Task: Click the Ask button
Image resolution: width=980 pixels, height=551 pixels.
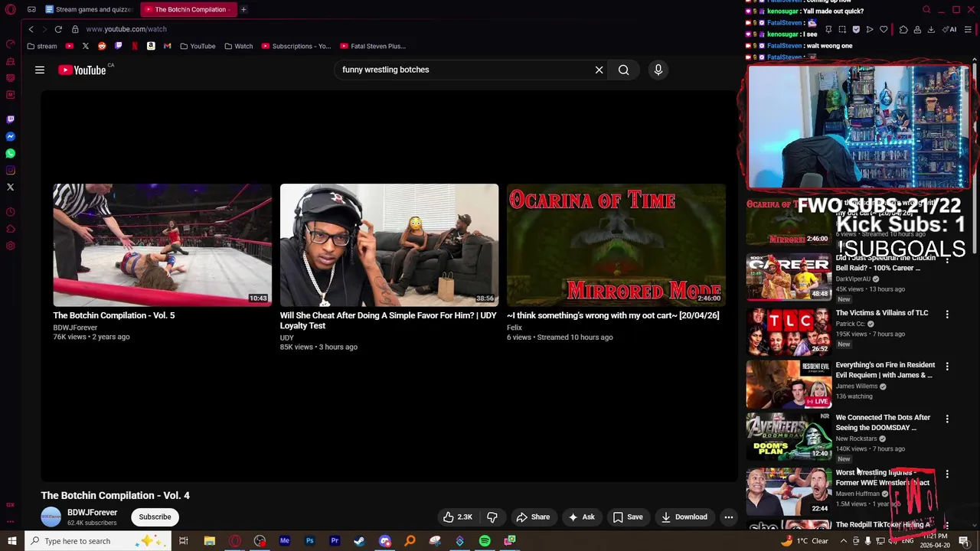Action: (x=581, y=517)
